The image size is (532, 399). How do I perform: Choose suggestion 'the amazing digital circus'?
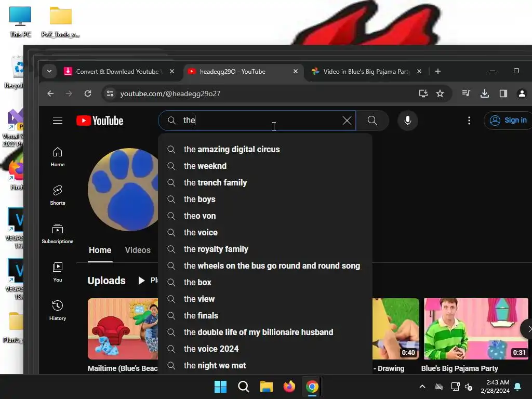pyautogui.click(x=265, y=149)
